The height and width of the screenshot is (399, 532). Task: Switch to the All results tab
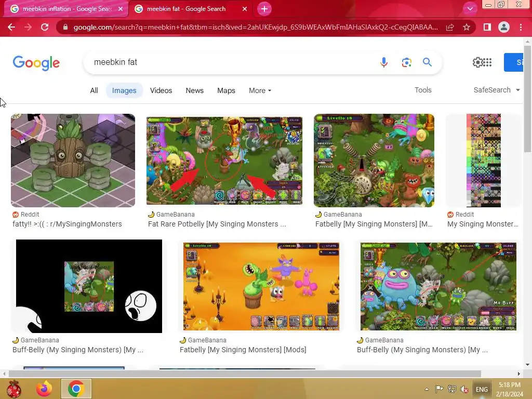(x=94, y=90)
